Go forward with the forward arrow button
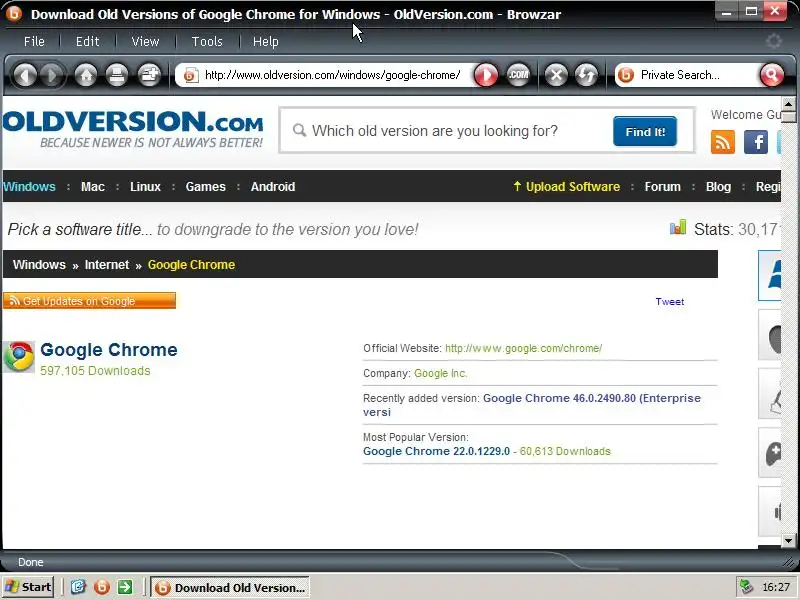This screenshot has width=800, height=600. [x=51, y=76]
